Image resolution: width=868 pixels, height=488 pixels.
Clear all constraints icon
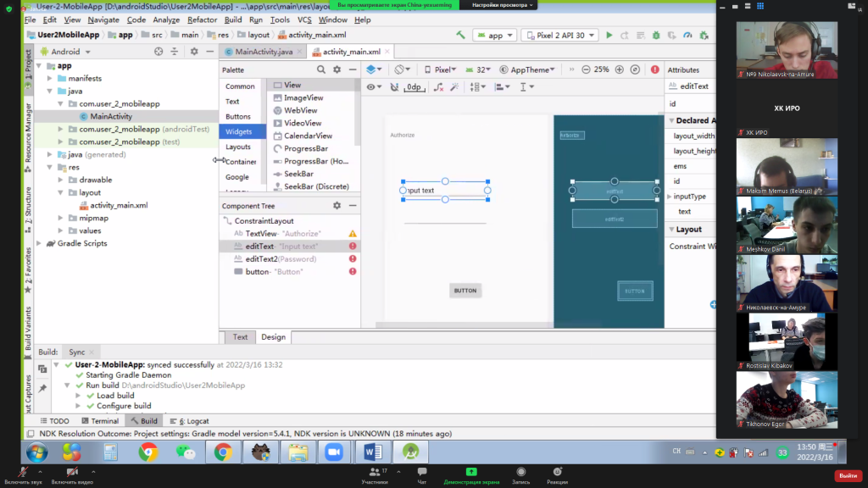(438, 87)
